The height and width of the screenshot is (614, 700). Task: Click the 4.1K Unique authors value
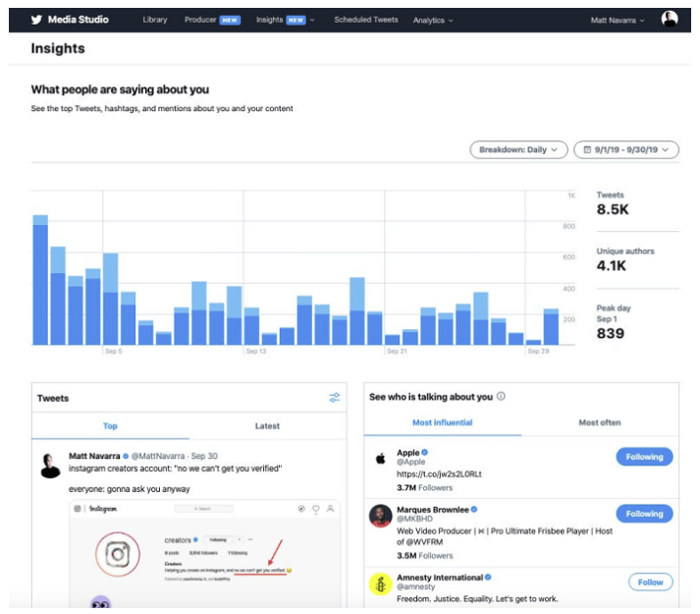[x=612, y=266]
